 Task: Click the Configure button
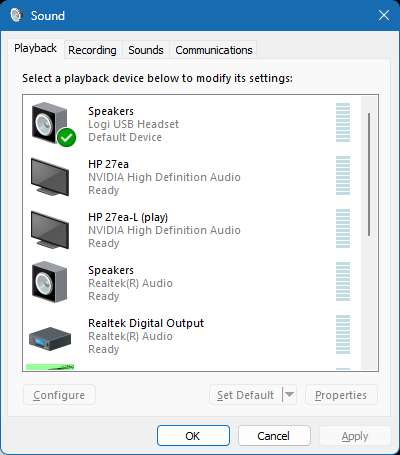pyautogui.click(x=59, y=395)
